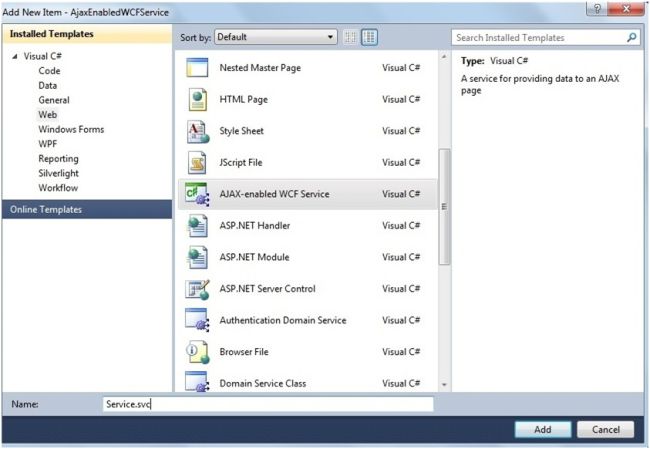Click the scroll up arrow in template list
This screenshot has width=650, height=449.
click(x=444, y=56)
